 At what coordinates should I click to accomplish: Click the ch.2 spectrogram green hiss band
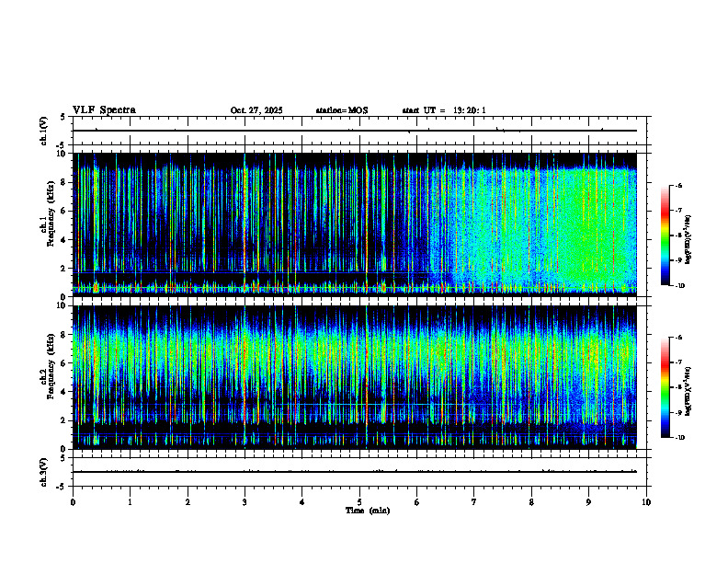(x=355, y=353)
